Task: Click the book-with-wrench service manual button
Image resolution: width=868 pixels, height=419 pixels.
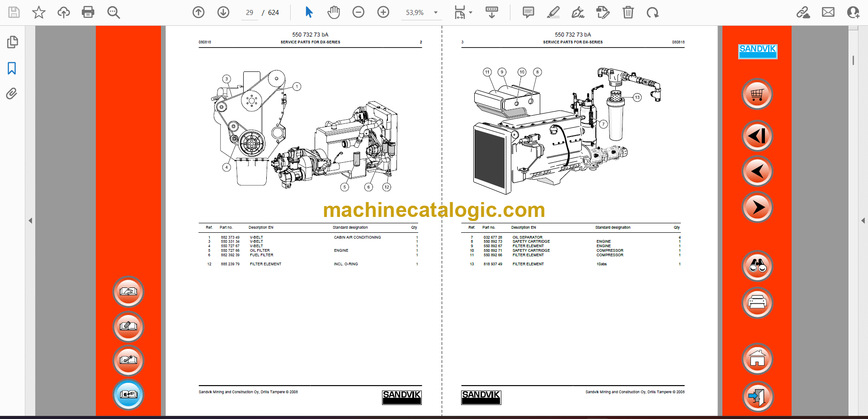Action: coord(128,360)
